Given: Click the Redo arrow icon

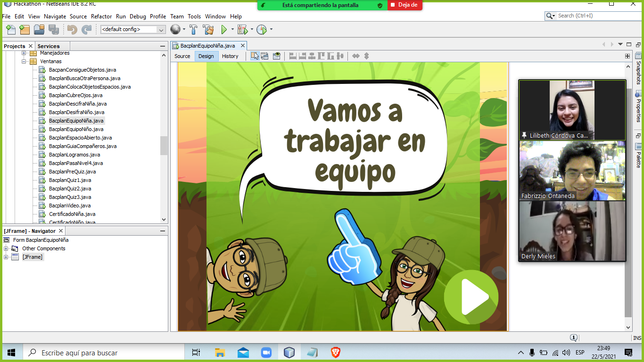Looking at the screenshot, I should (87, 30).
